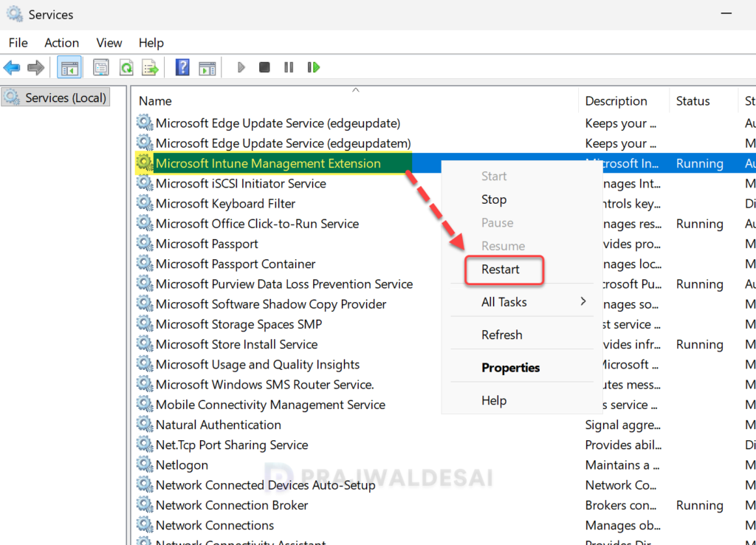756x545 pixels.
Task: Open the Help menu in menu bar
Action: [151, 43]
